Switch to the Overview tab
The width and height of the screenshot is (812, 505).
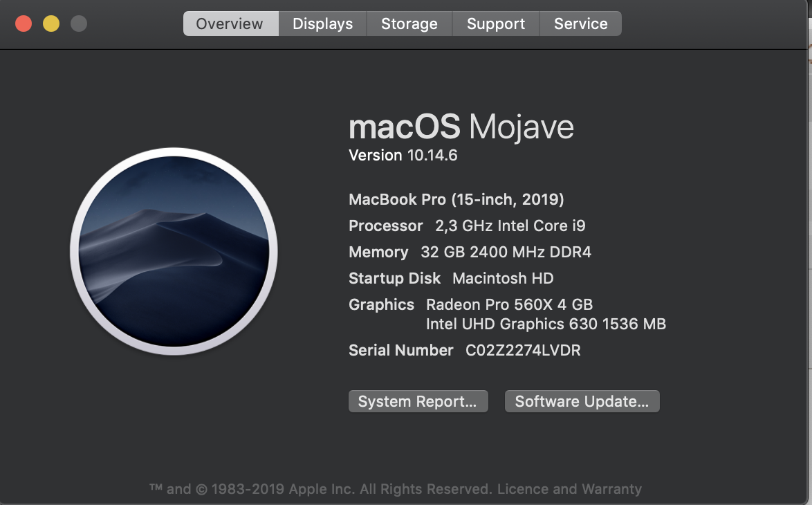click(231, 24)
